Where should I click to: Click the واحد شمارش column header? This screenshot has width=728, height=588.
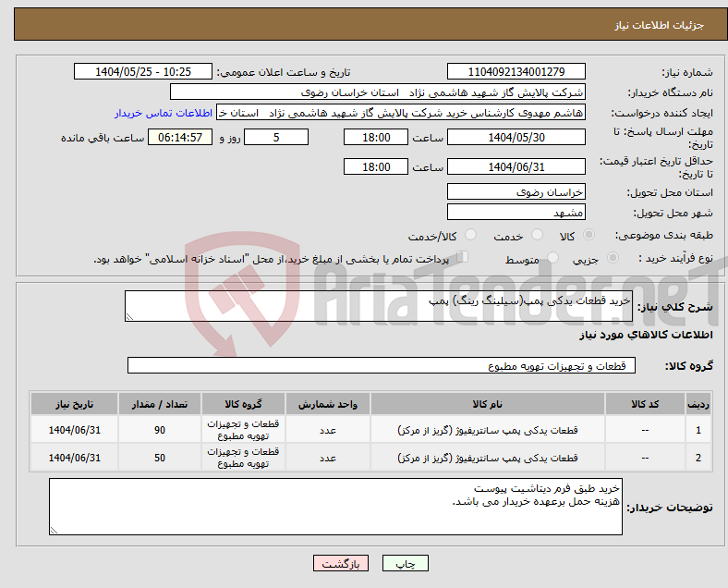tap(328, 404)
